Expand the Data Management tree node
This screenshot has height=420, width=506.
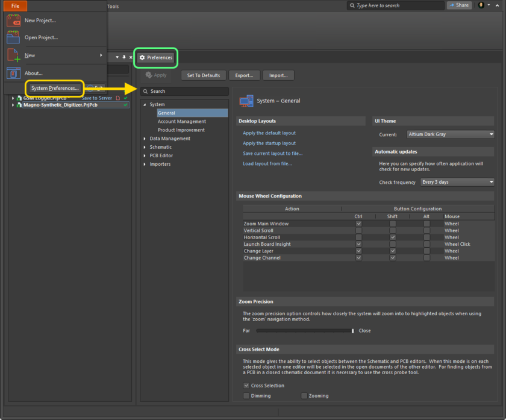point(145,139)
